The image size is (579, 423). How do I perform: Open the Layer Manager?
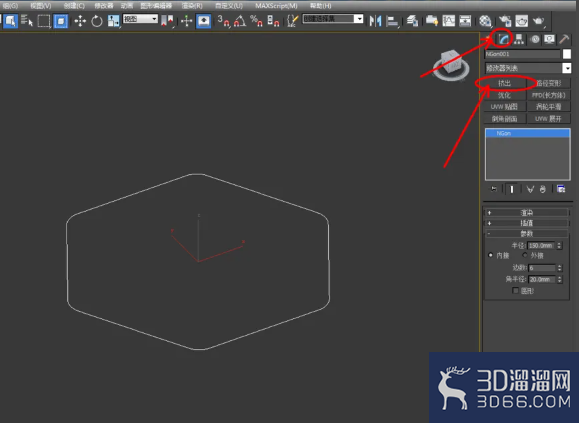pos(412,21)
